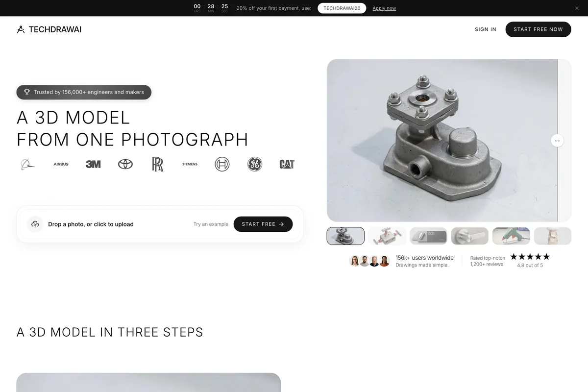Select the valve manifold thumbnail
588x392 pixels.
[387, 236]
